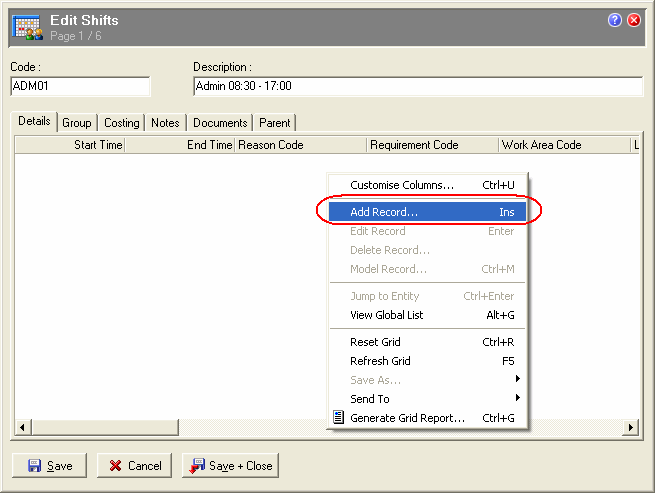
Task: Open the Documents tab
Action: pyautogui.click(x=220, y=123)
